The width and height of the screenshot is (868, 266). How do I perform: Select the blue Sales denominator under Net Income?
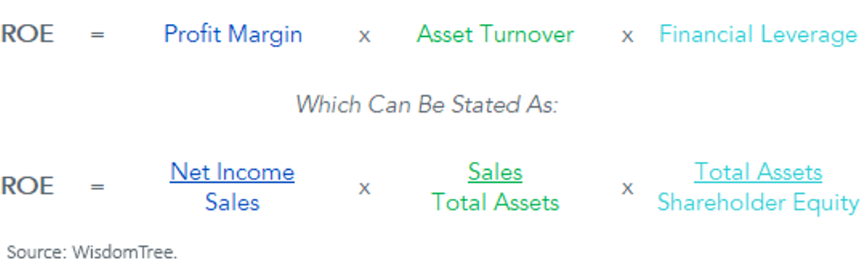click(232, 202)
